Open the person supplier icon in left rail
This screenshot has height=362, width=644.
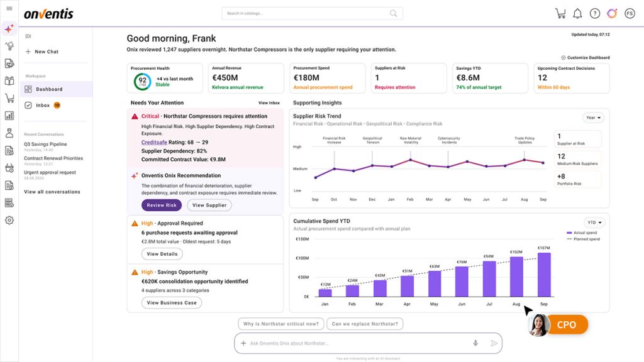9,133
